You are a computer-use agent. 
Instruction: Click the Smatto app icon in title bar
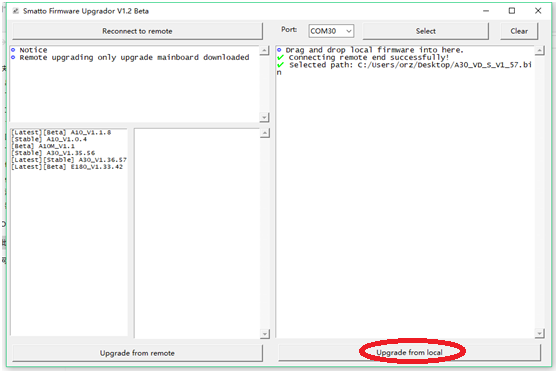point(16,11)
